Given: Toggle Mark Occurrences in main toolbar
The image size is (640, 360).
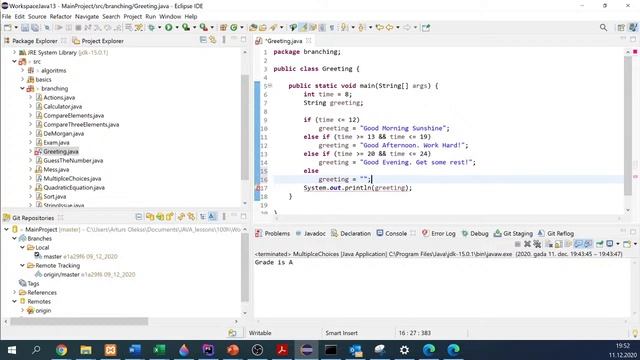Looking at the screenshot, I should coord(303,27).
